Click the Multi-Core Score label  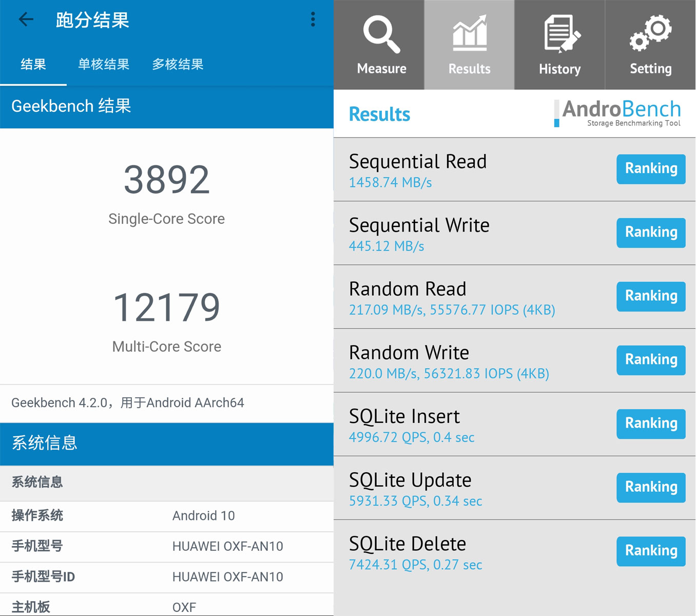(167, 346)
